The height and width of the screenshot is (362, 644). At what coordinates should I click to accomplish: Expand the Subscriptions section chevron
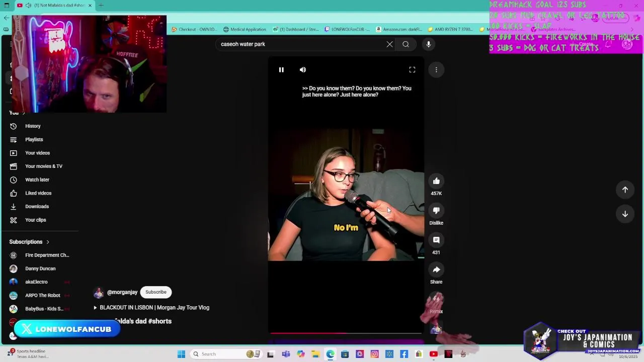pyautogui.click(x=48, y=242)
